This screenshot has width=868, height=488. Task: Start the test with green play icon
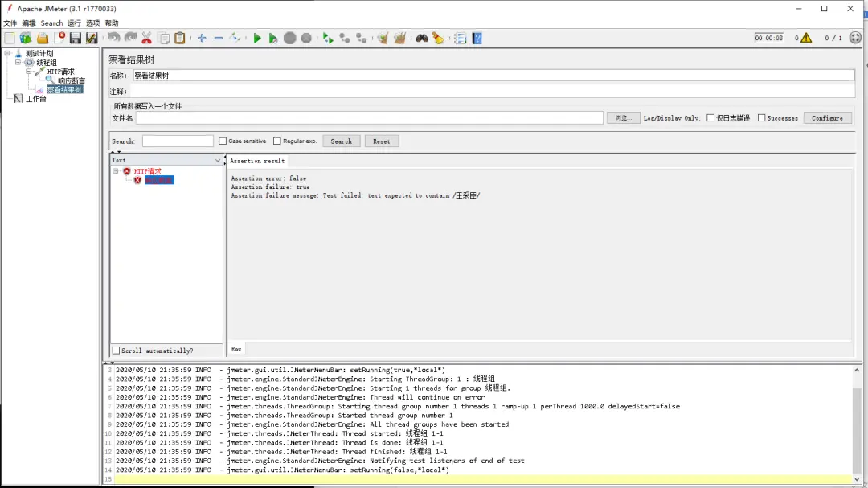pyautogui.click(x=257, y=39)
